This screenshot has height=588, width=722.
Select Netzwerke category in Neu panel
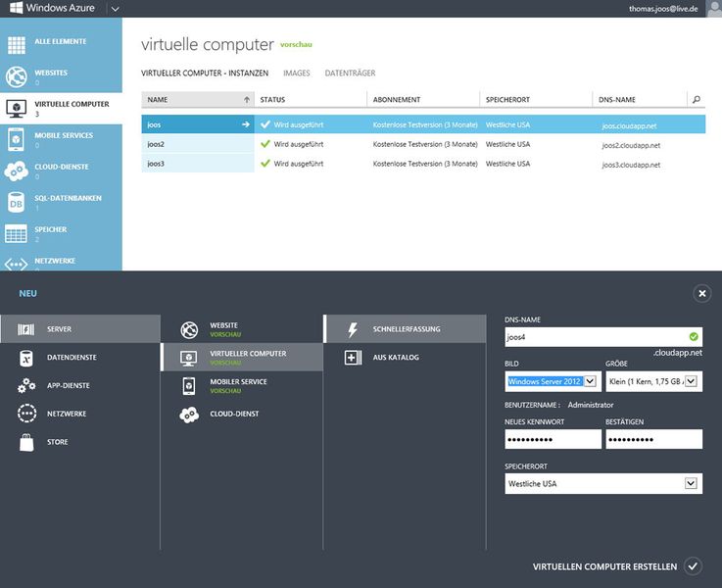click(x=80, y=414)
